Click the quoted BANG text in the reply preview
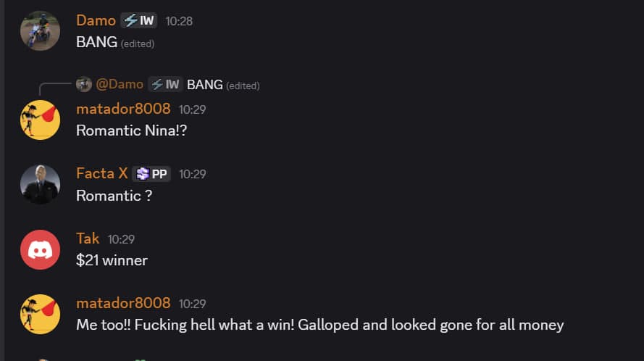Viewport: 644px width, 361px height. point(204,85)
